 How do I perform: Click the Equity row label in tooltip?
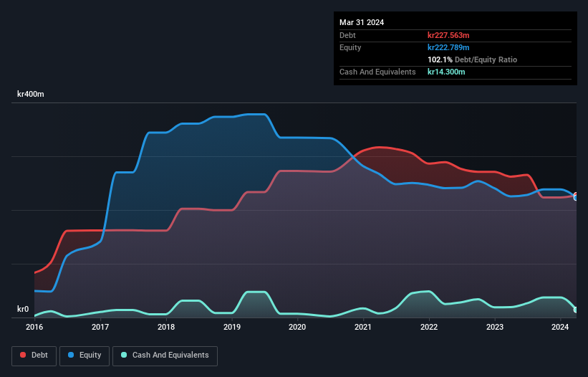coord(350,47)
